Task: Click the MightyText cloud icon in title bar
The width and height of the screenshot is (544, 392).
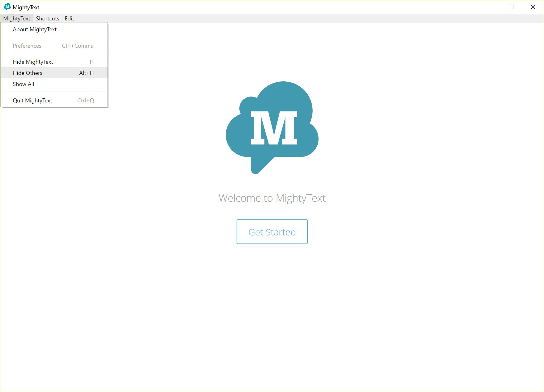Action: (7, 7)
